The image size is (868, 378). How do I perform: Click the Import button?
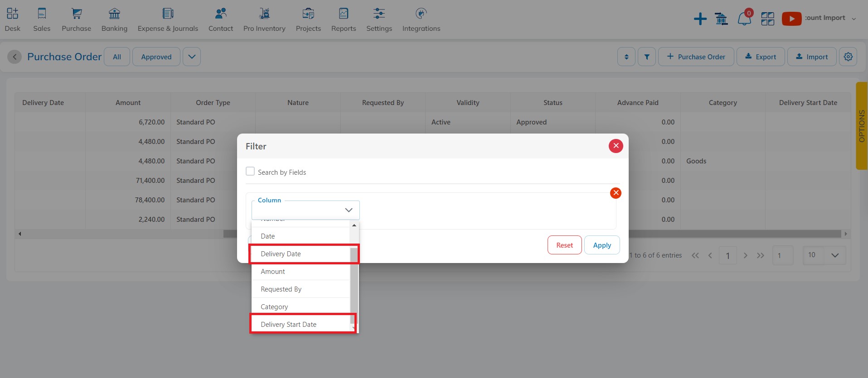[812, 57]
